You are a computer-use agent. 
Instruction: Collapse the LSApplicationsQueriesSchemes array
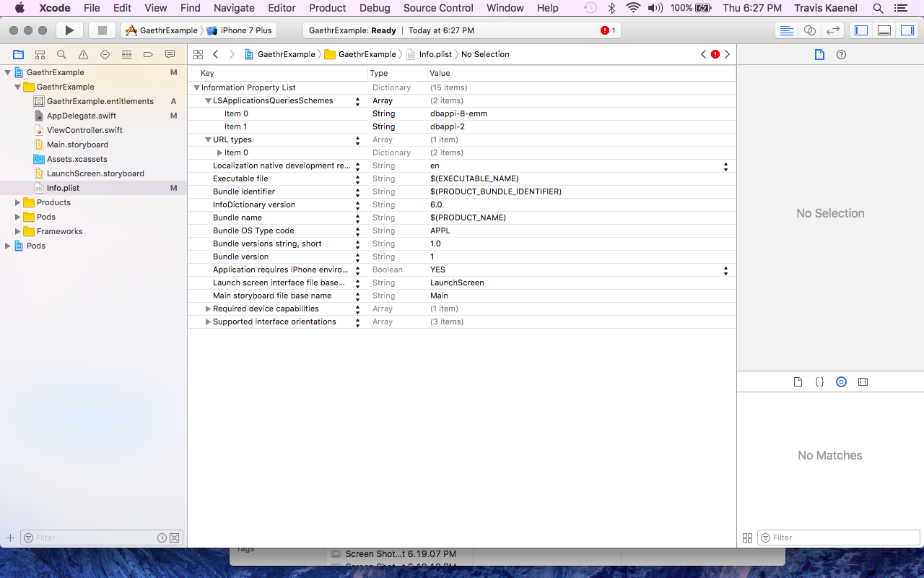click(208, 100)
